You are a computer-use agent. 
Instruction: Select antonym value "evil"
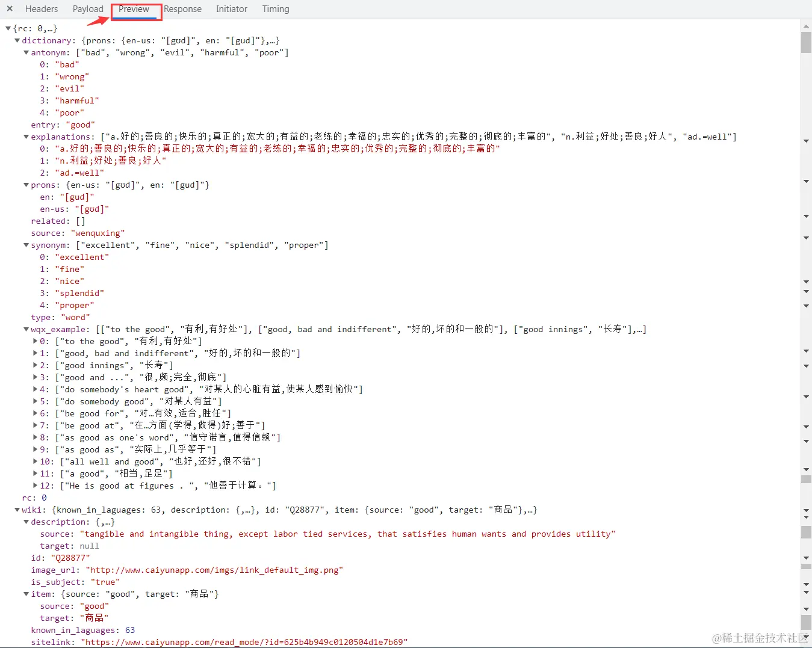[x=69, y=88]
